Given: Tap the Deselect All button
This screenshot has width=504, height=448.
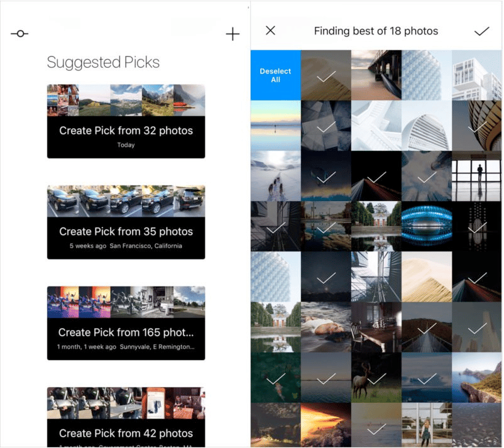Looking at the screenshot, I should pos(276,75).
